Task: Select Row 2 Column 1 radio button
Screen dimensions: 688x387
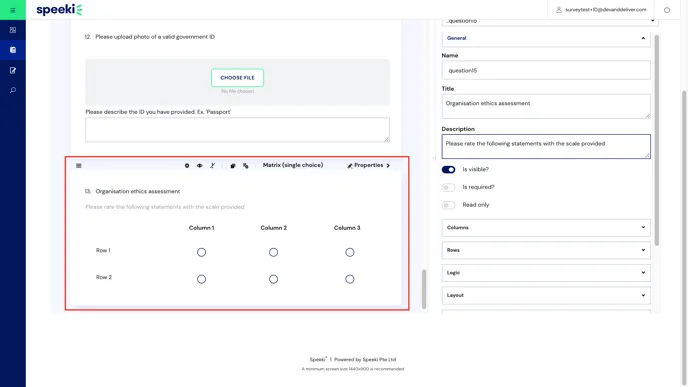Action: click(201, 279)
